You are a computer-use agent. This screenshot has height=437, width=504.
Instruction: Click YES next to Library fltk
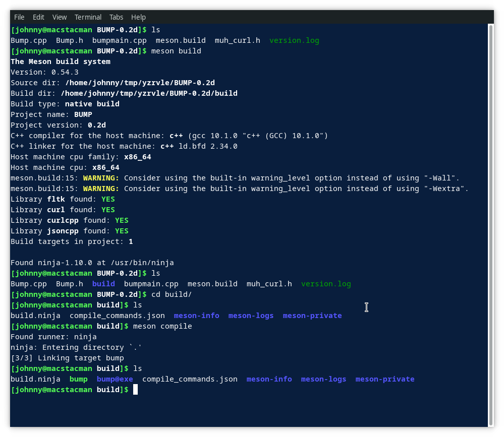108,200
